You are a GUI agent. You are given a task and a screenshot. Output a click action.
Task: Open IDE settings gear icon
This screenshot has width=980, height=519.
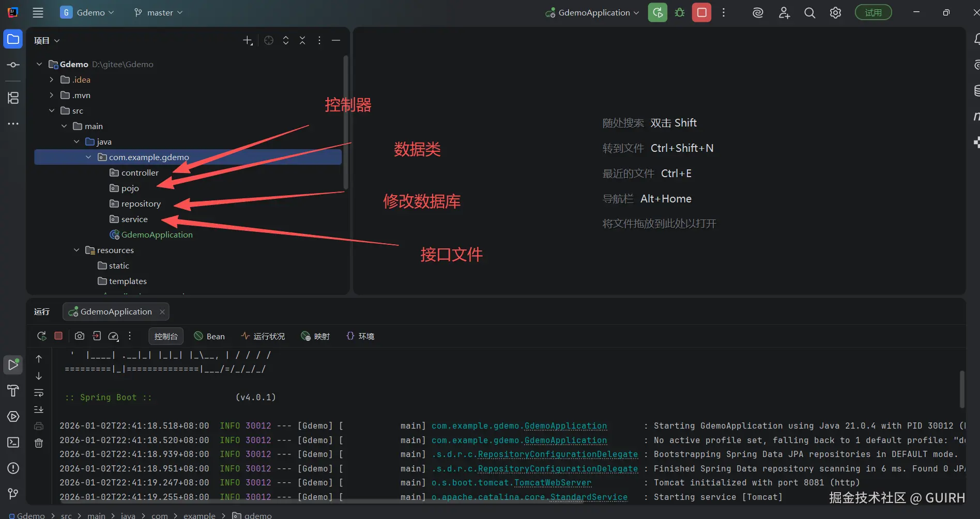pyautogui.click(x=835, y=12)
